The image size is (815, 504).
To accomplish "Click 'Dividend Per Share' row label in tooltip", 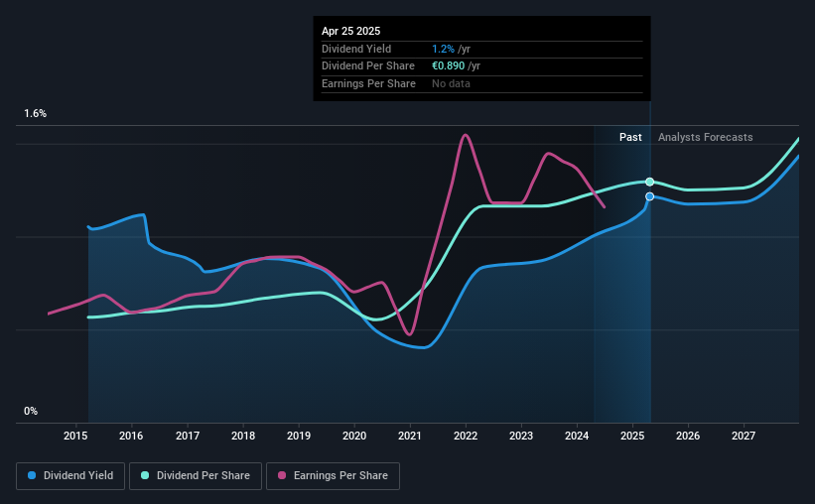I will click(368, 66).
